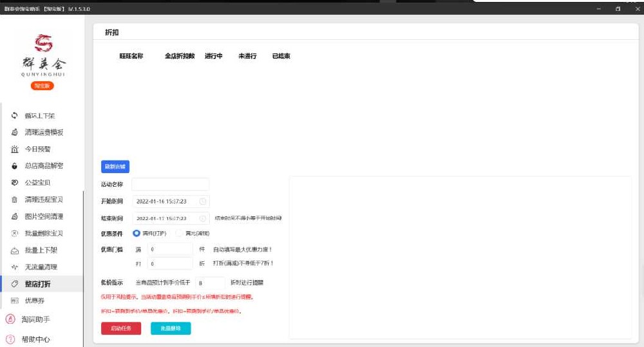
Task: Click the 低价提示 discount value field
Action: 210,283
